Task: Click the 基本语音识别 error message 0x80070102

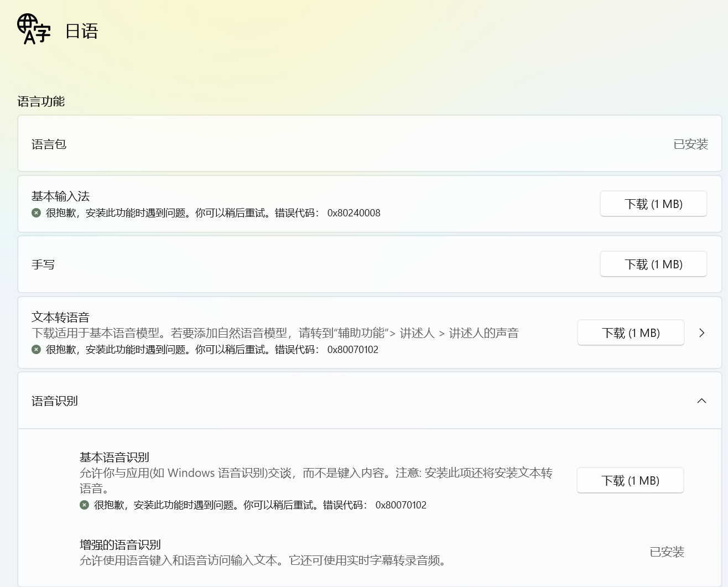Action: coord(260,505)
